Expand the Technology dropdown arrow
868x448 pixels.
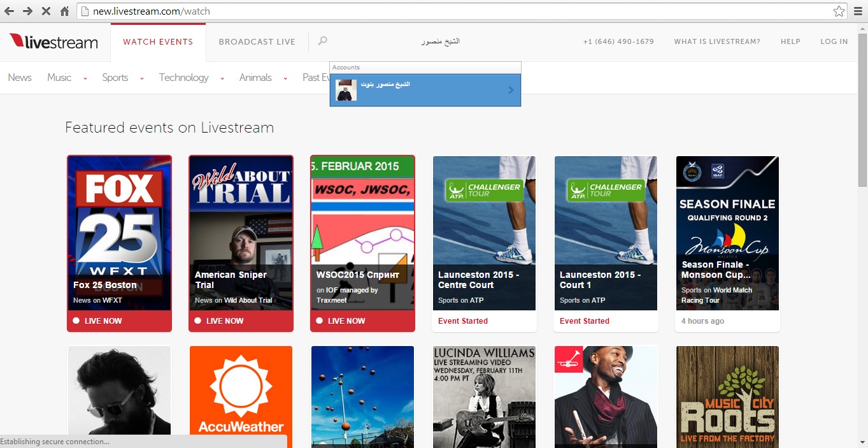(x=222, y=78)
